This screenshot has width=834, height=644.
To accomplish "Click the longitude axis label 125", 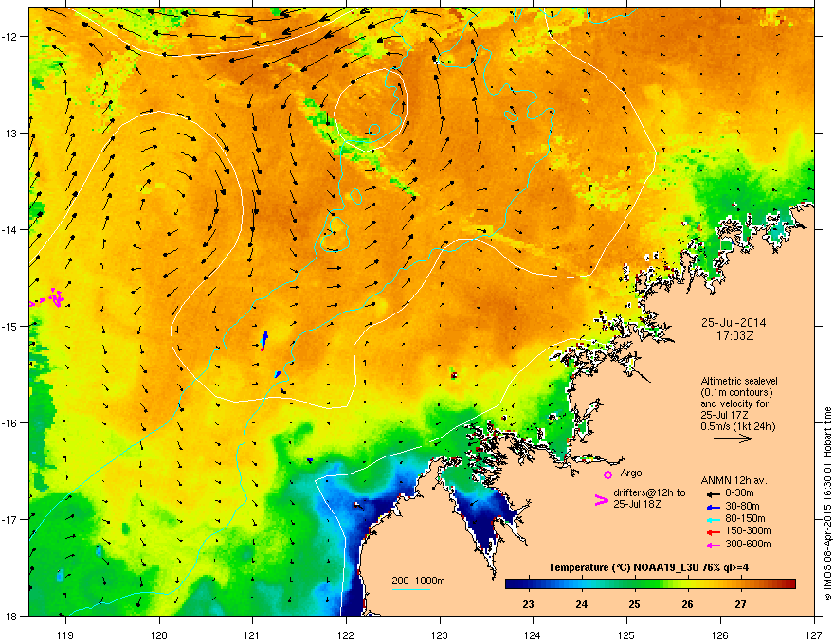I will pos(626,635).
